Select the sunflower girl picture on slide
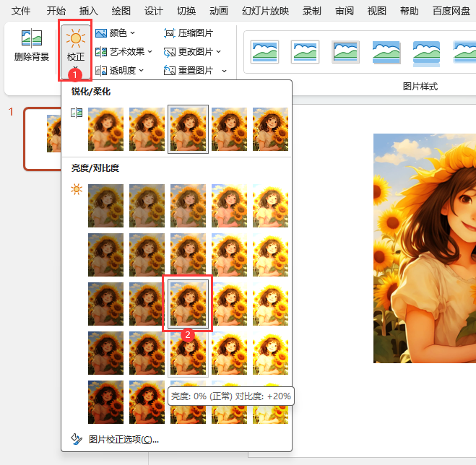This screenshot has height=465, width=476. tap(425, 248)
